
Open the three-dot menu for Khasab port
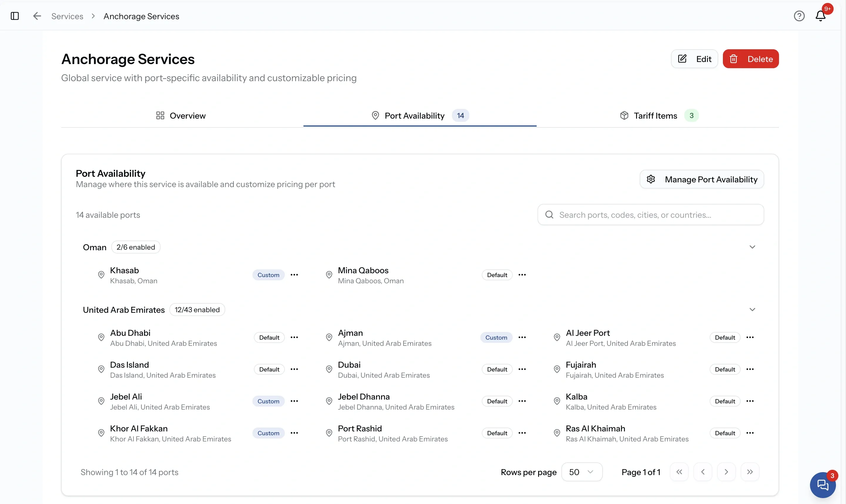(x=294, y=275)
